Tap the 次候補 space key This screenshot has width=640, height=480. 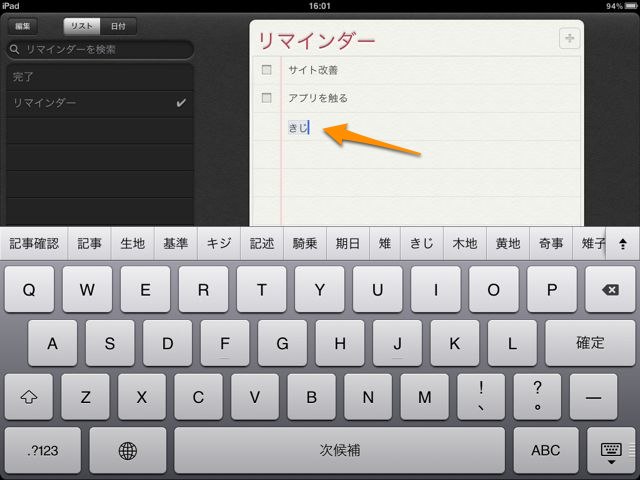(340, 451)
